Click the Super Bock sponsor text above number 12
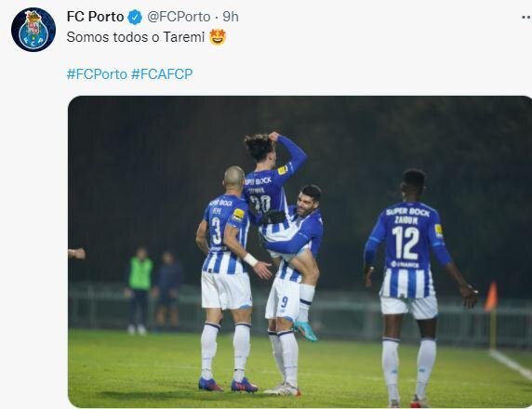This screenshot has width=532, height=409. [x=407, y=212]
